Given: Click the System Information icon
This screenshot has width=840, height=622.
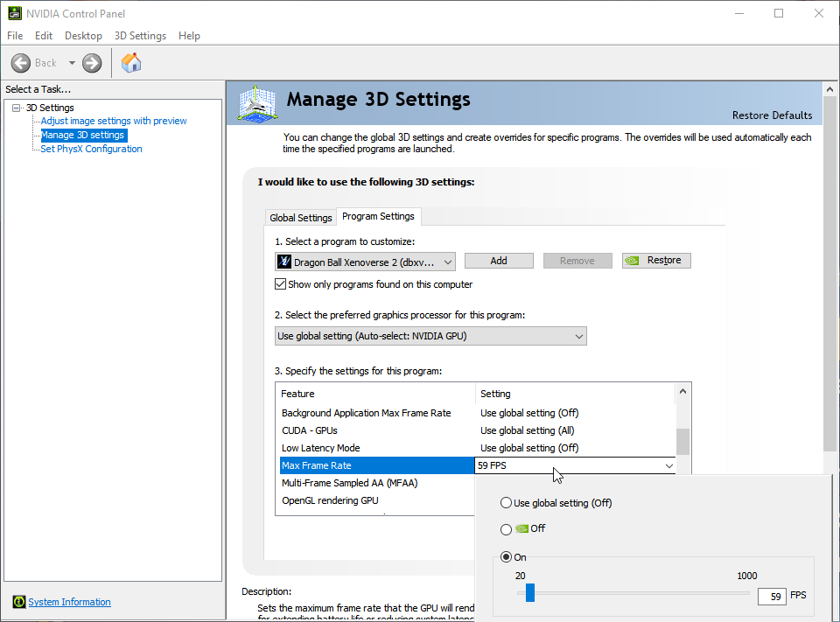Looking at the screenshot, I should coord(18,602).
